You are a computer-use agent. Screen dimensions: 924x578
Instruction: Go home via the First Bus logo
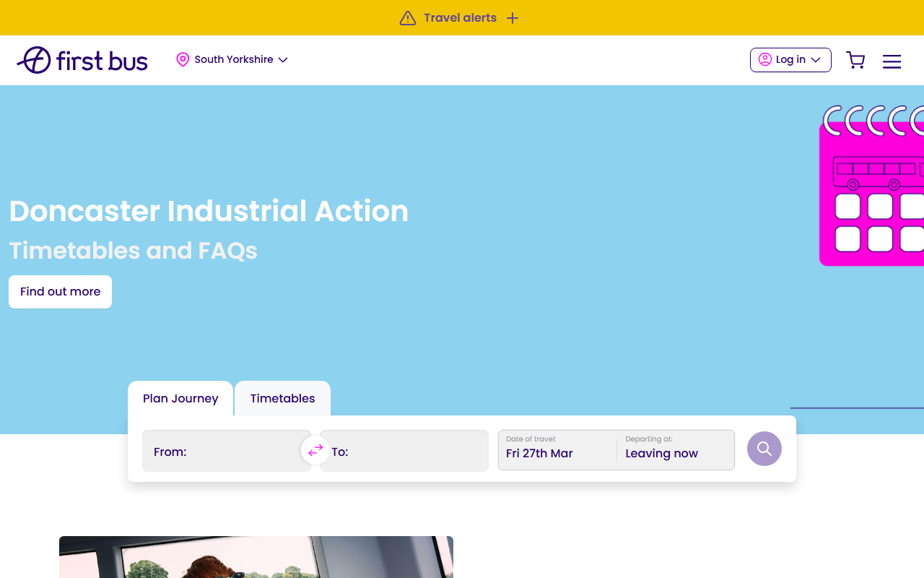(x=82, y=60)
